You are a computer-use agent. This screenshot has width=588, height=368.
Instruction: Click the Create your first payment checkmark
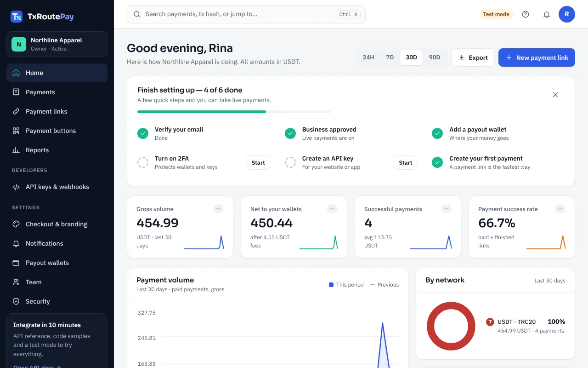[x=437, y=162]
